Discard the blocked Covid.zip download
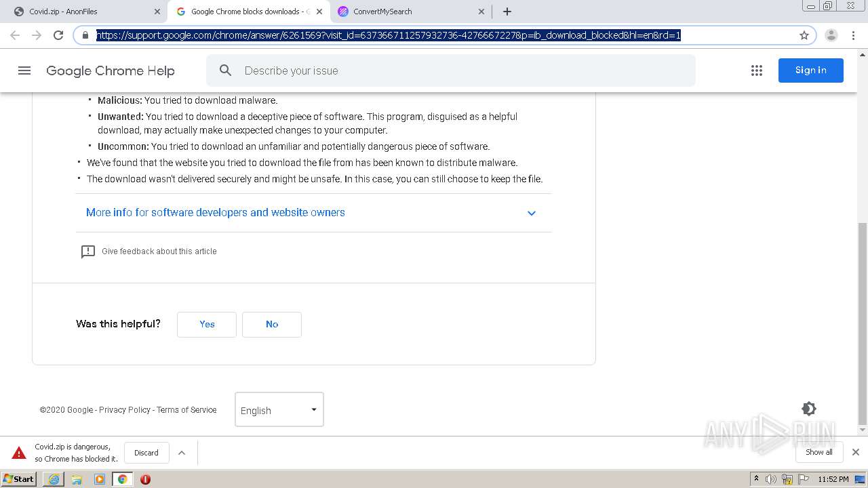The width and height of the screenshot is (868, 488). (146, 453)
